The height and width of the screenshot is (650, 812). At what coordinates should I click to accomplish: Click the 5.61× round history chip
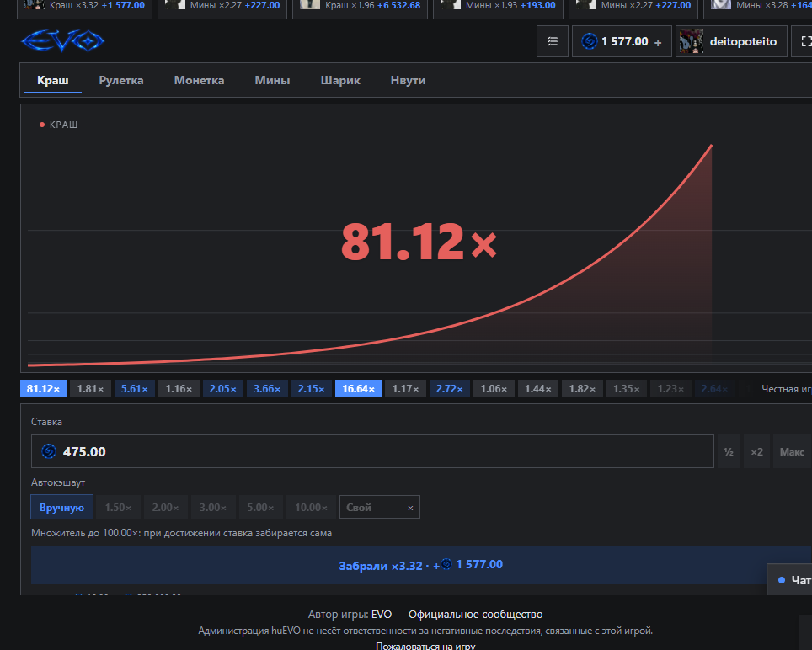(135, 389)
